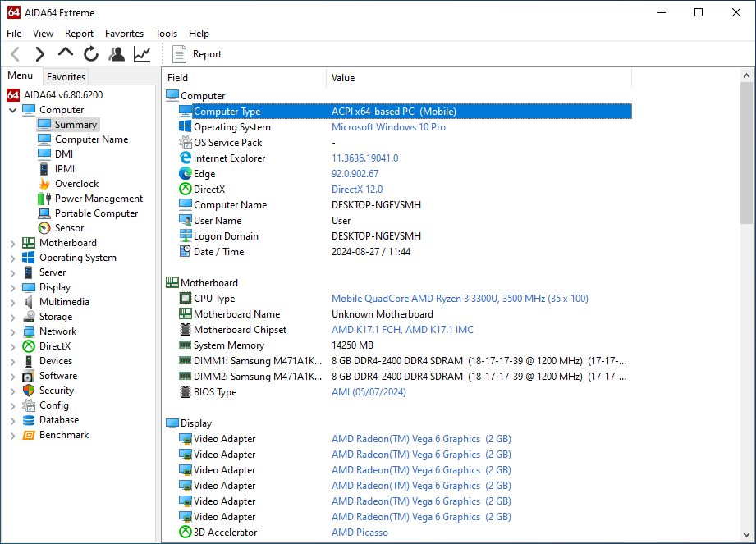Click the Overclock flame icon
The image size is (756, 544).
pos(44,184)
